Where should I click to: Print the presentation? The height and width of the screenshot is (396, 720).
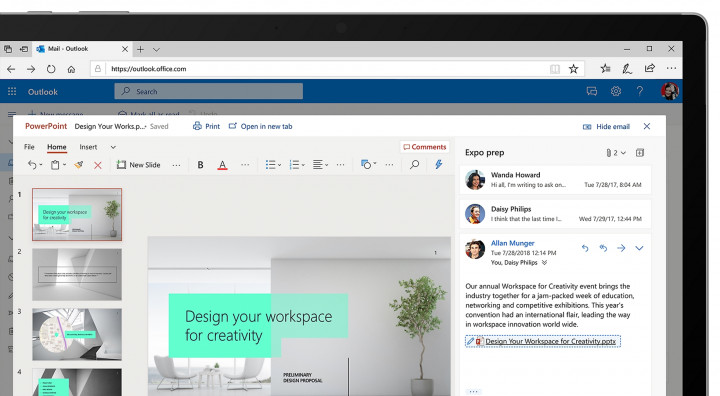pos(206,126)
